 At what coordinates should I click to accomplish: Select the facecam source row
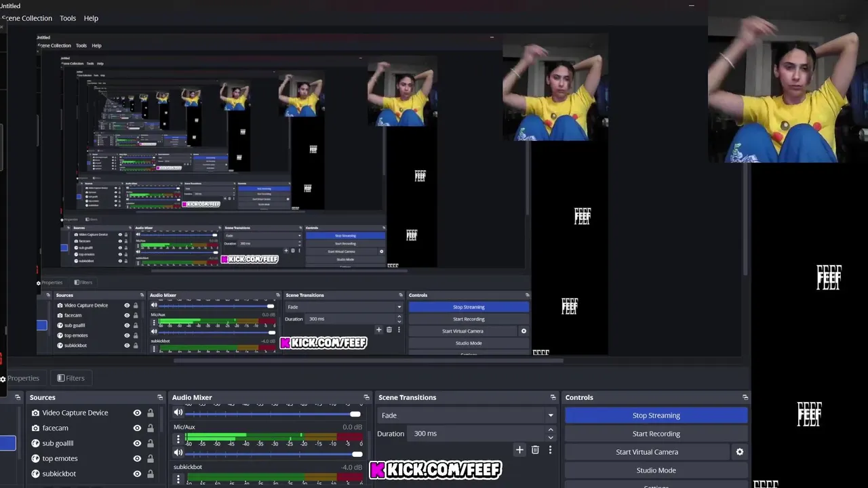point(92,428)
